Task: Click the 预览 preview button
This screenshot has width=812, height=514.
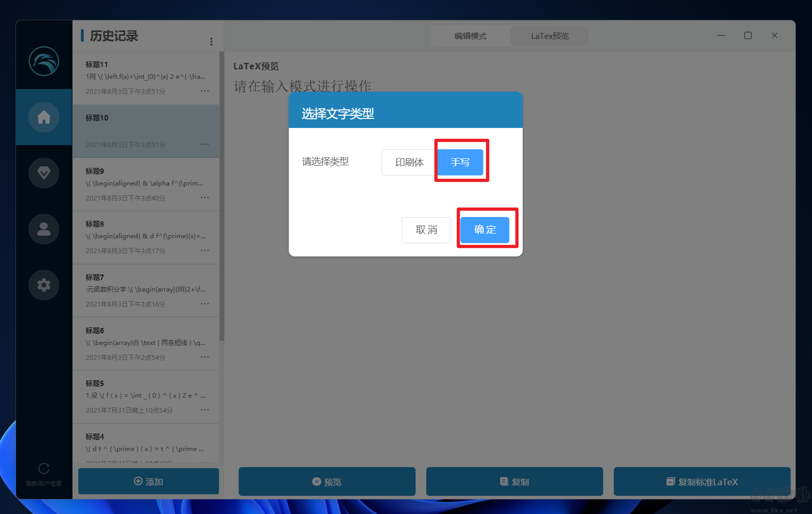Action: click(x=327, y=481)
